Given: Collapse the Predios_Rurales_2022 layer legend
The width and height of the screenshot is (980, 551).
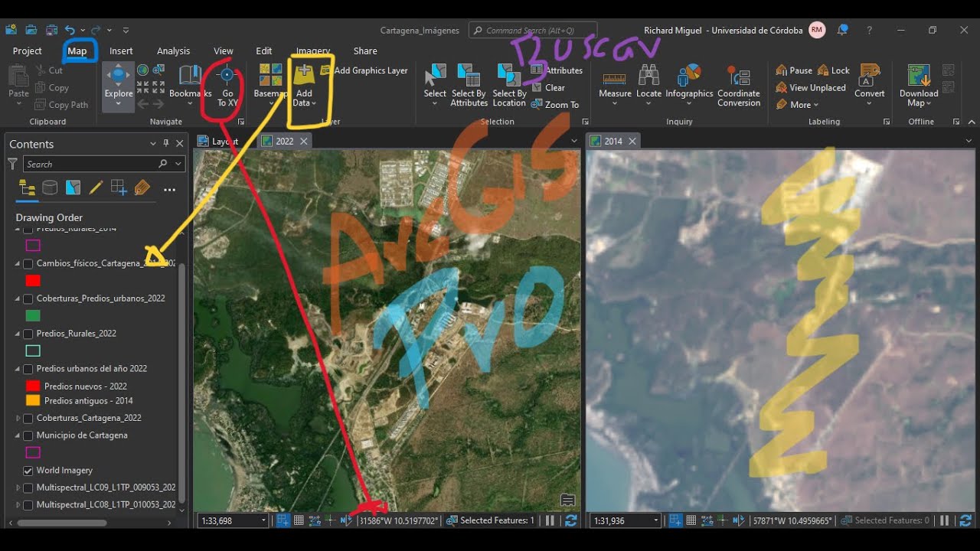Looking at the screenshot, I should [x=18, y=334].
